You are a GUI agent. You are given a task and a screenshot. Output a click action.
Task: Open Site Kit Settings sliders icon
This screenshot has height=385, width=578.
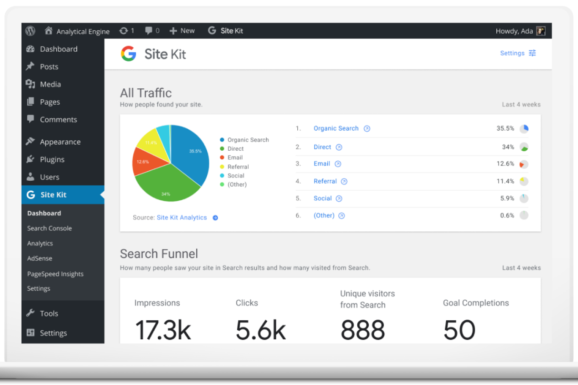coord(532,53)
